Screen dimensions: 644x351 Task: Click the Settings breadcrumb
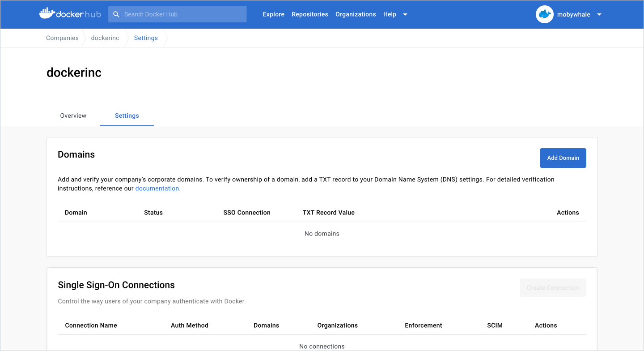point(146,38)
